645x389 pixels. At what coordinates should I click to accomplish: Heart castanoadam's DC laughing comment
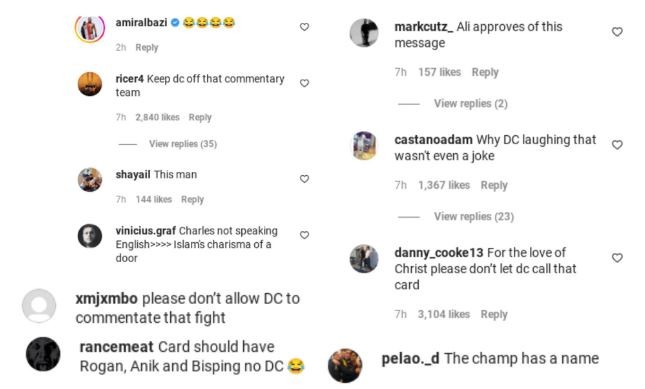(617, 145)
